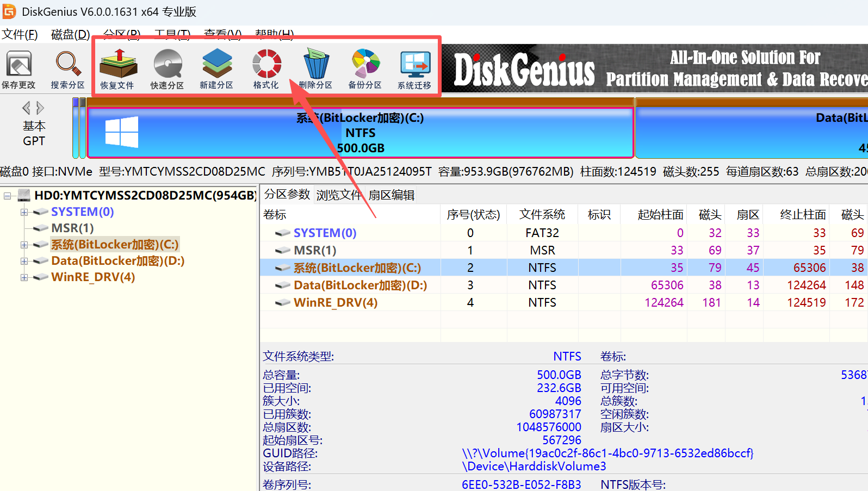
Task: Click the 500.0GB total capacity value
Action: pos(559,375)
